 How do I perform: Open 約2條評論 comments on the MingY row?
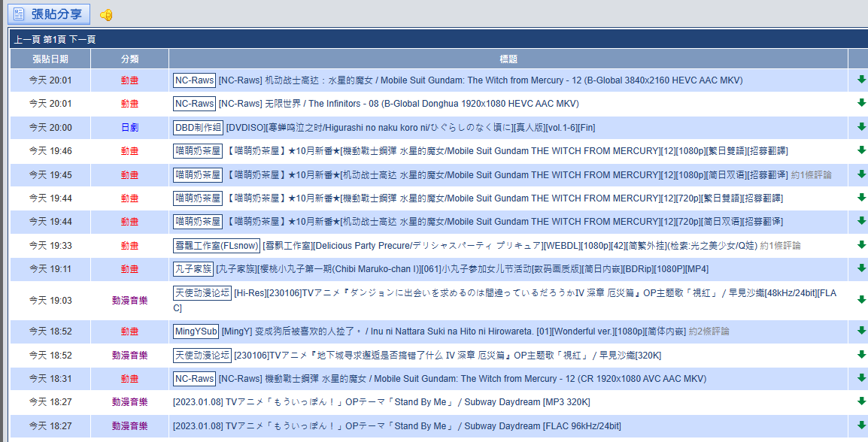click(x=709, y=331)
